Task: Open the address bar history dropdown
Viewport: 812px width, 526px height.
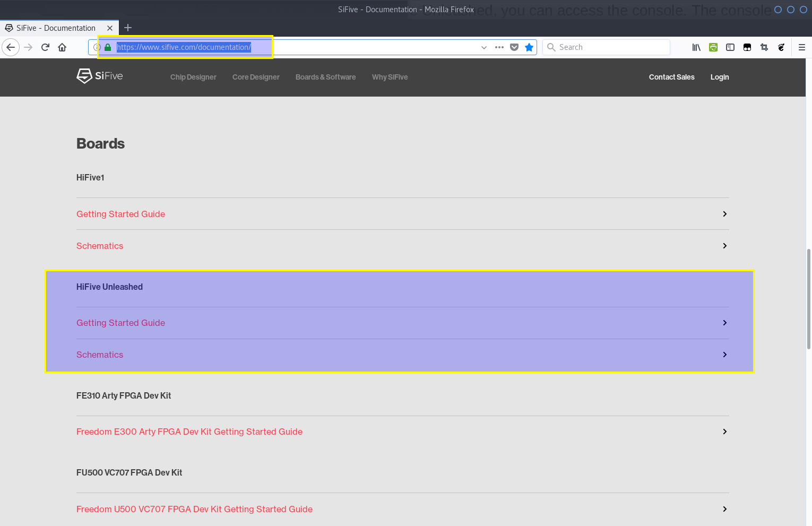Action: [x=484, y=47]
